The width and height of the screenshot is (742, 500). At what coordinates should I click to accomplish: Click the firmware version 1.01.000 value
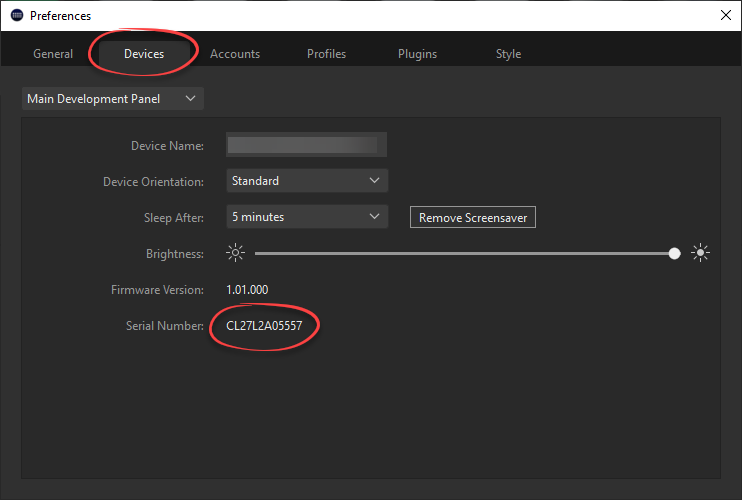pos(247,290)
